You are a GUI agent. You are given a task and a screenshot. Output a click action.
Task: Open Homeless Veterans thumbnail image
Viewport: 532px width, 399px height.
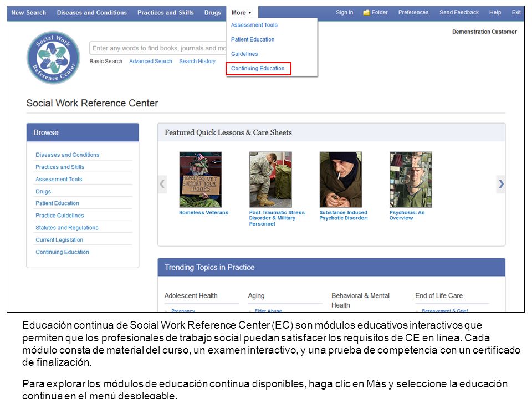(x=201, y=180)
